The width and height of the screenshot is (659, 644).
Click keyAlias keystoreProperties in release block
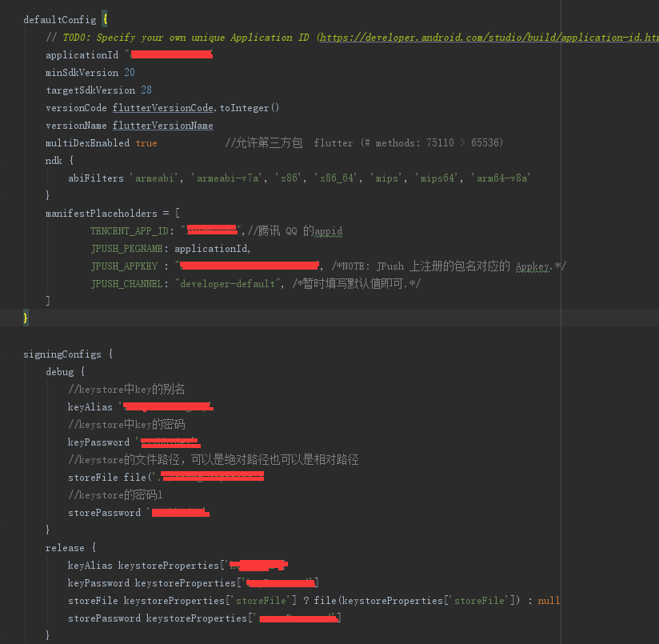point(144,566)
